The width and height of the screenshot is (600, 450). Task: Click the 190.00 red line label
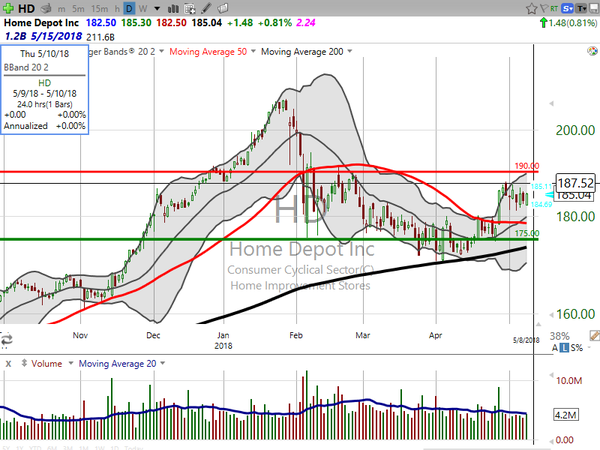tap(527, 166)
